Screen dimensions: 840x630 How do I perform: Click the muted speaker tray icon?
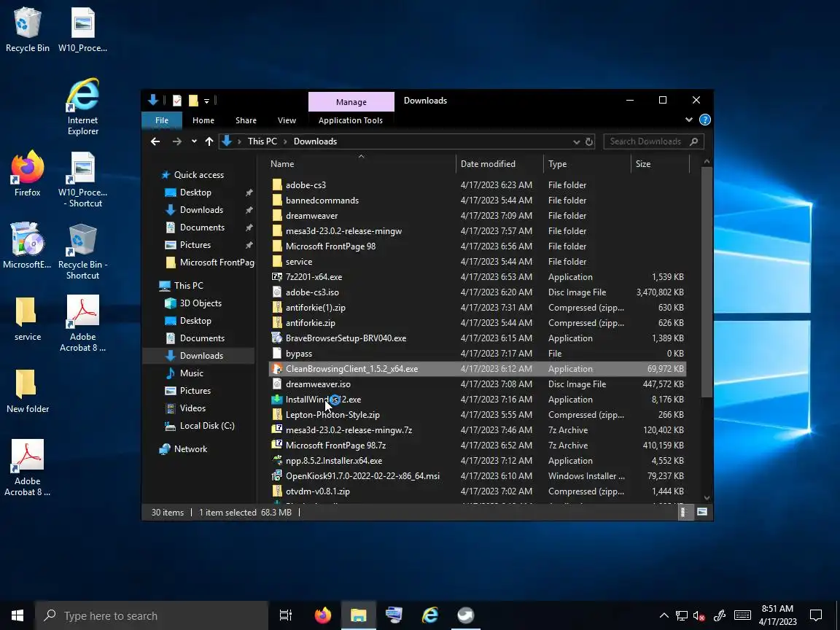pos(699,616)
